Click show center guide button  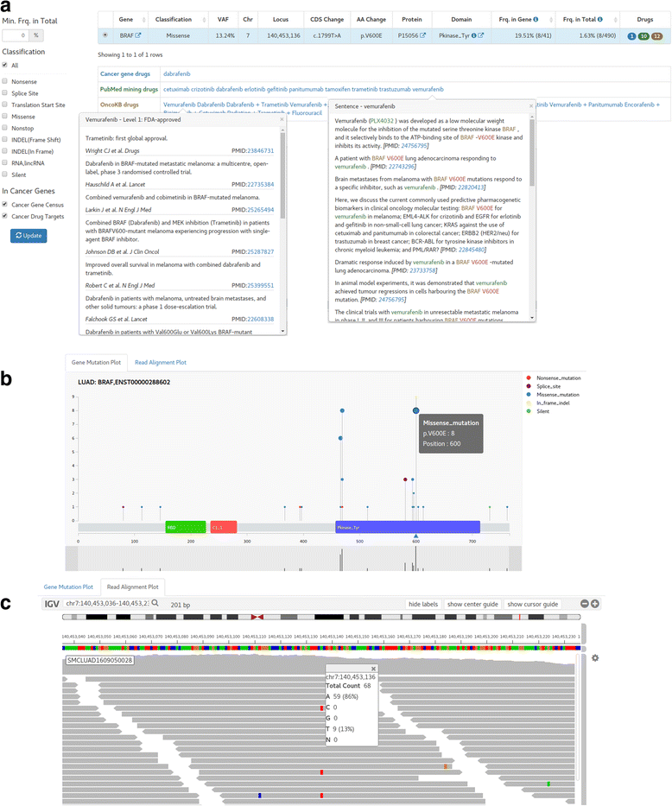coord(472,604)
